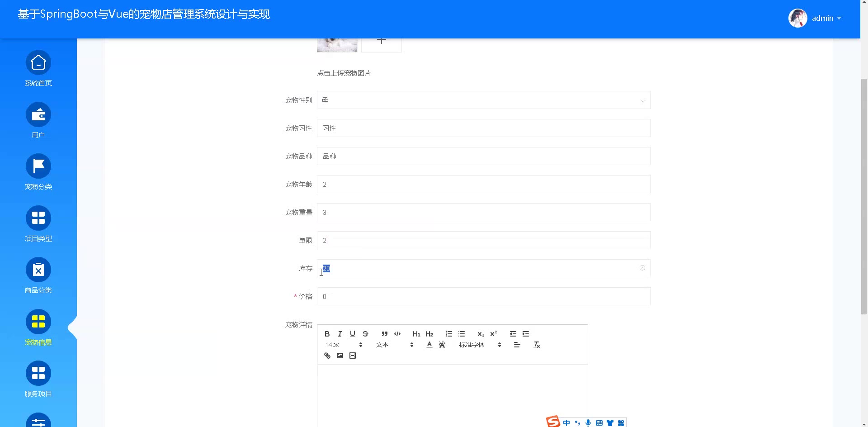Screen dimensions: 868x427
Task: Toggle strikethrough formatting in the editor
Action: coord(365,334)
